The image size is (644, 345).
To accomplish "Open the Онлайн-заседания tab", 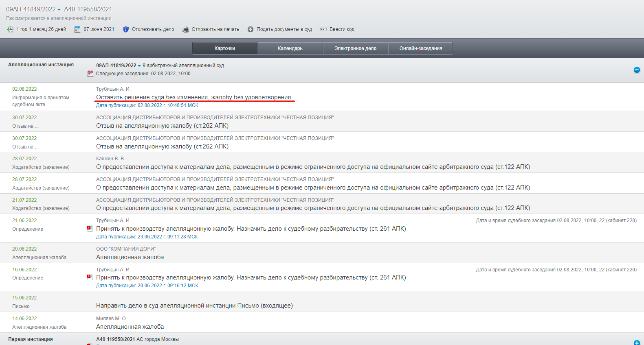I will [x=420, y=48].
